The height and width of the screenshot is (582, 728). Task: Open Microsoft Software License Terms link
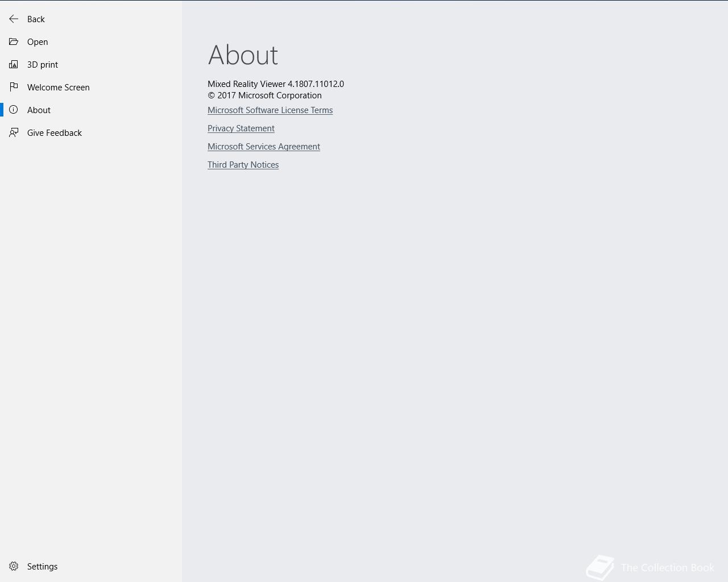(x=270, y=110)
